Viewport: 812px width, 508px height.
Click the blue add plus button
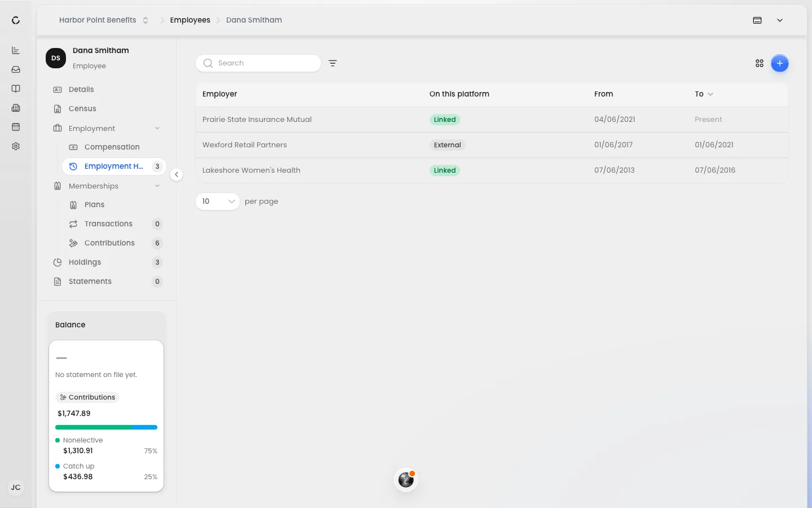point(780,63)
